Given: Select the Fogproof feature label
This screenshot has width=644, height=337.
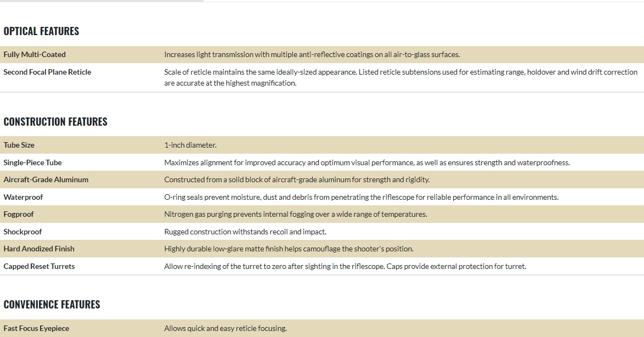Looking at the screenshot, I should [19, 214].
